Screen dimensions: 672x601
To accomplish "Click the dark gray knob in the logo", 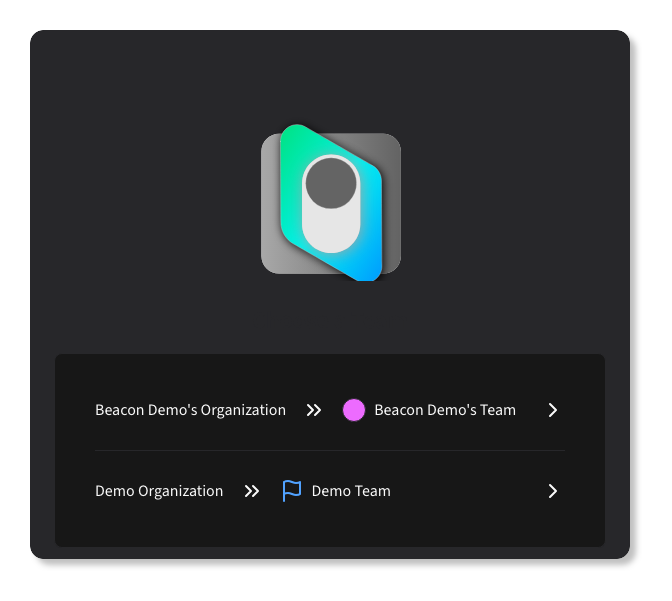I will (x=330, y=184).
